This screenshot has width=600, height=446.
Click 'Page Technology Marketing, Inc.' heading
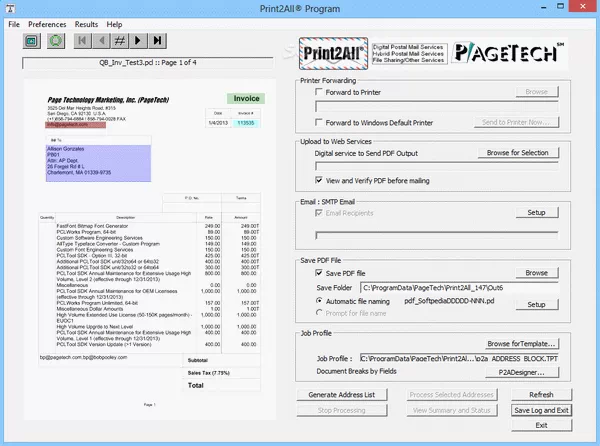[108, 100]
